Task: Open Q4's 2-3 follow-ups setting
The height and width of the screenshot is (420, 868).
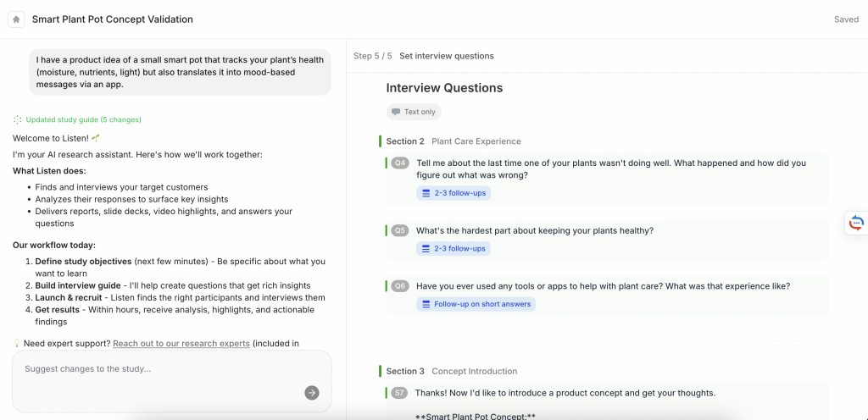Action: tap(453, 193)
